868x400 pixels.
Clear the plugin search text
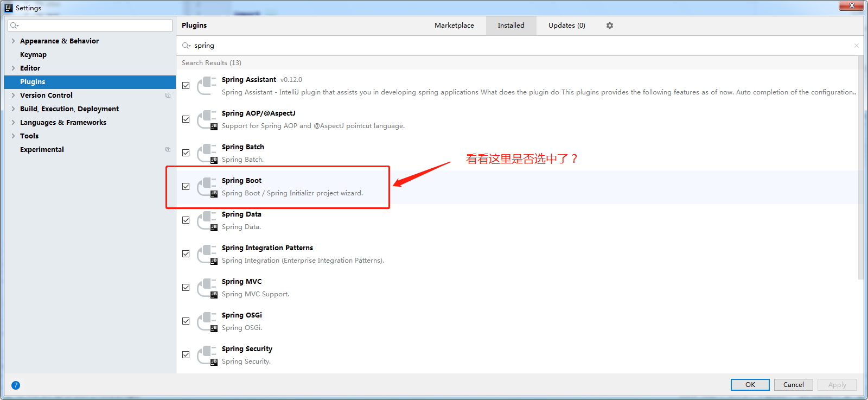(x=857, y=46)
